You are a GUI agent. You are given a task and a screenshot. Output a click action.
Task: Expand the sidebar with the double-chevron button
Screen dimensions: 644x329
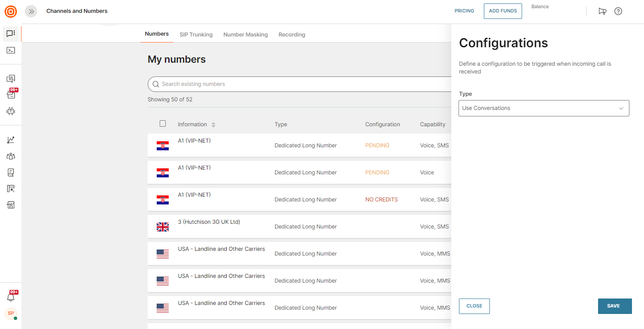pyautogui.click(x=31, y=12)
